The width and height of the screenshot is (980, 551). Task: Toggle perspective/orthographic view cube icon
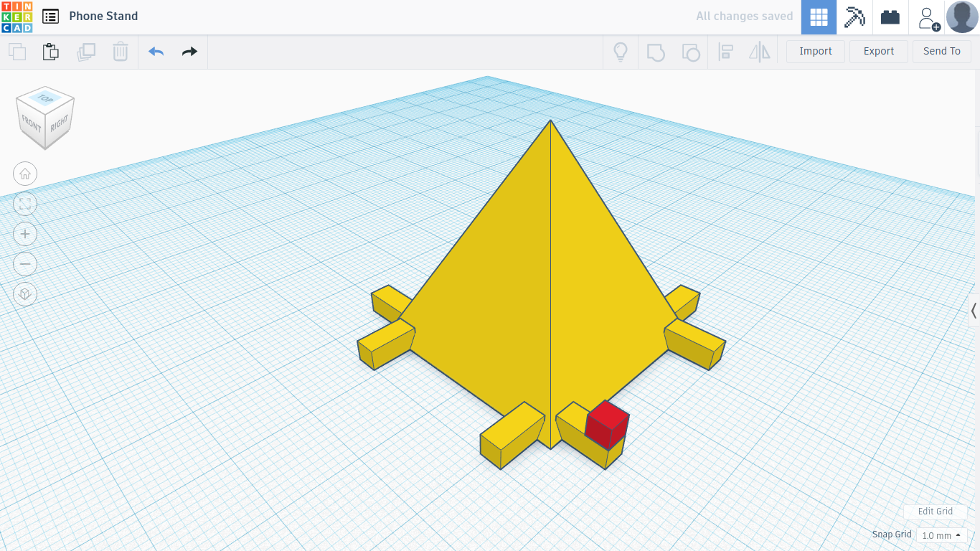(25, 294)
